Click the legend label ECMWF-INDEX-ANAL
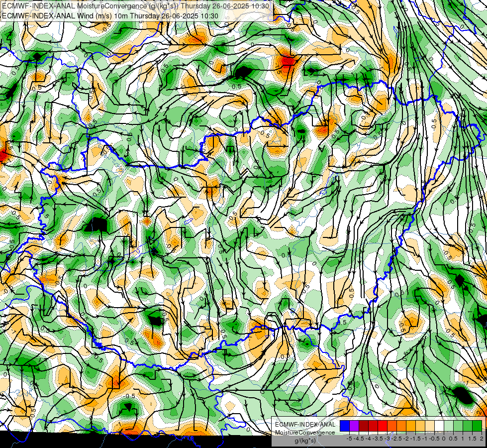The image size is (487, 448). point(305,425)
